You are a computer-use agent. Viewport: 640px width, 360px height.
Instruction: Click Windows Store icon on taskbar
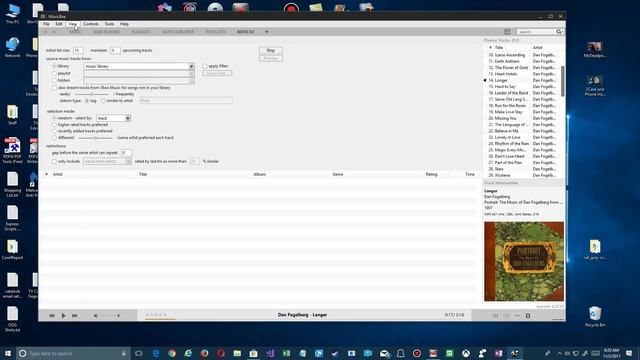coord(253,353)
